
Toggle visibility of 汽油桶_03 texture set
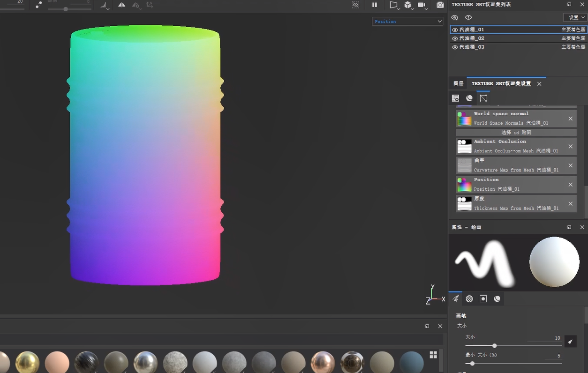coord(455,47)
